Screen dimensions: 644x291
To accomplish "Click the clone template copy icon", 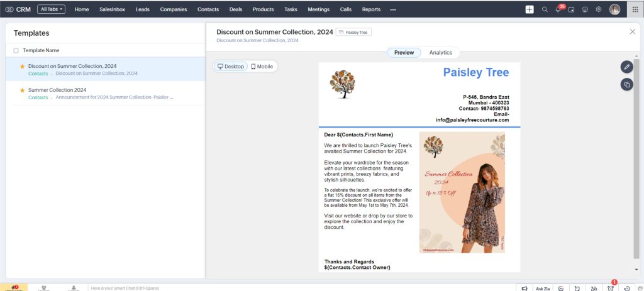I will pos(626,85).
